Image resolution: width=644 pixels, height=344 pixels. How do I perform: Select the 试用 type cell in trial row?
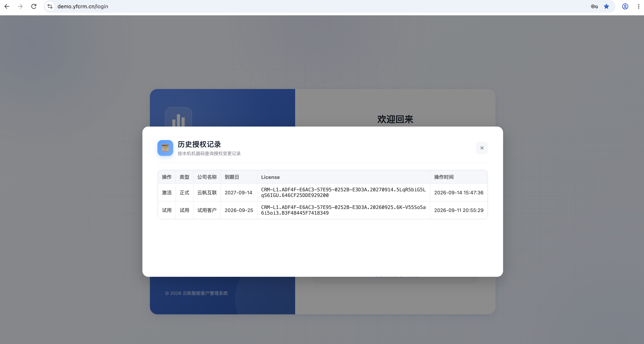click(x=184, y=210)
